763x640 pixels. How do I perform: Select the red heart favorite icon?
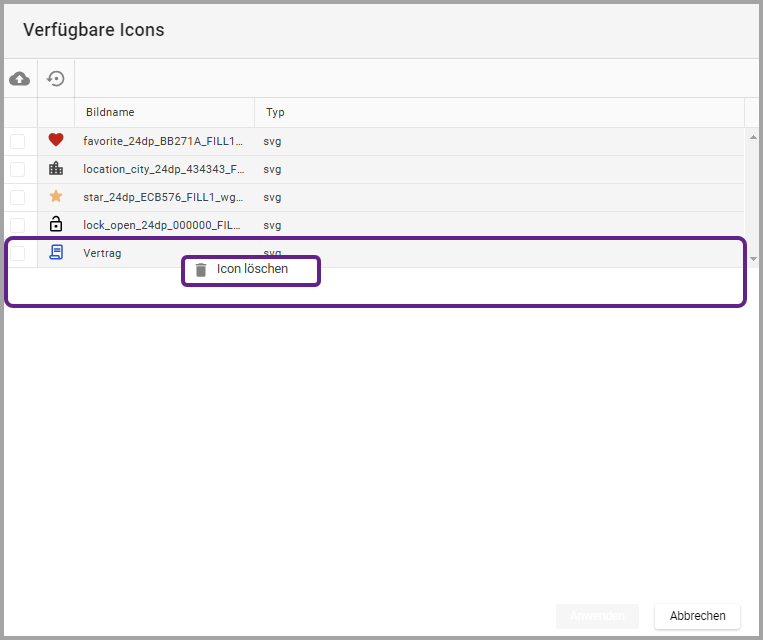[x=56, y=141]
